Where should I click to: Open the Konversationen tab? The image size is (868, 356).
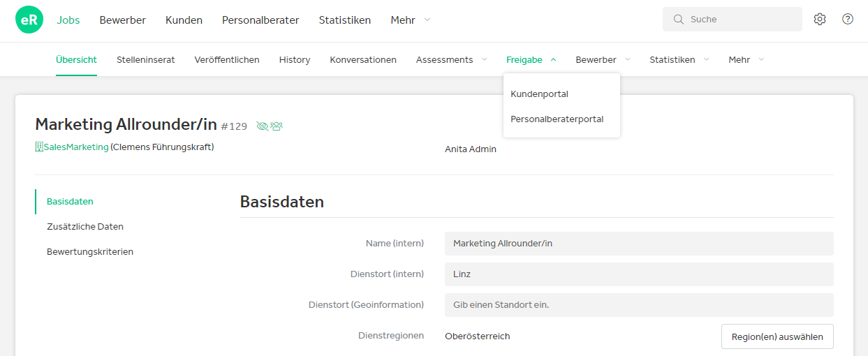[363, 60]
